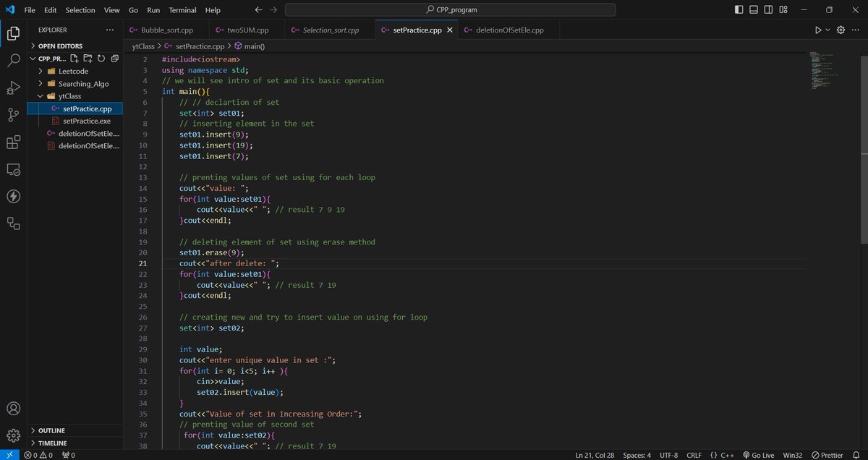
Task: Open notifications bell in the status bar
Action: 855,455
